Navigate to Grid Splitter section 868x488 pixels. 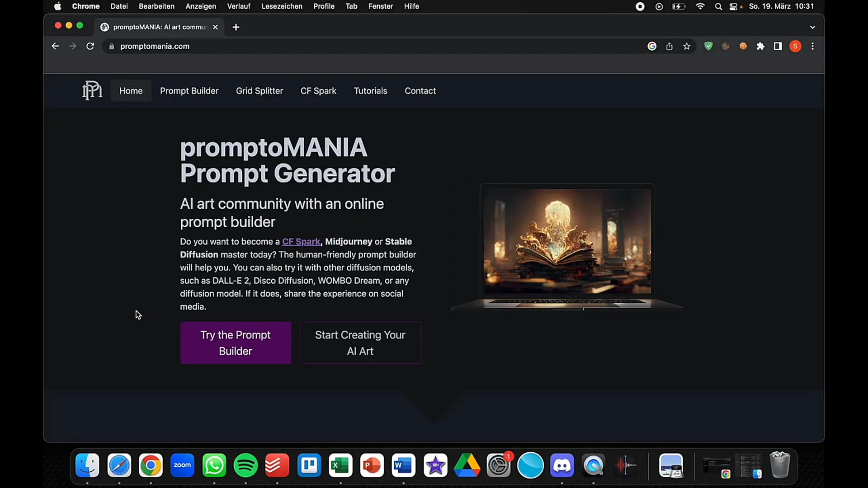click(x=259, y=90)
